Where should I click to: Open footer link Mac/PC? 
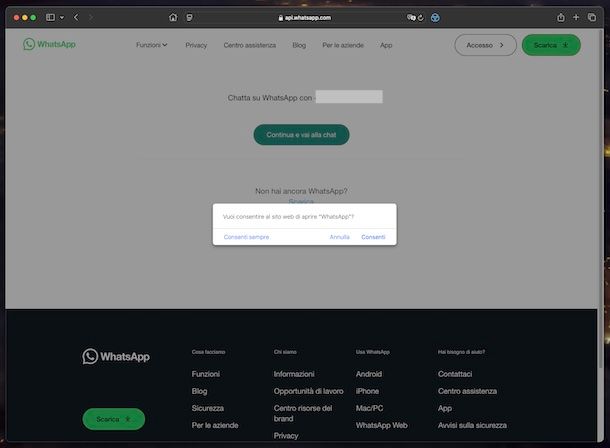click(369, 408)
